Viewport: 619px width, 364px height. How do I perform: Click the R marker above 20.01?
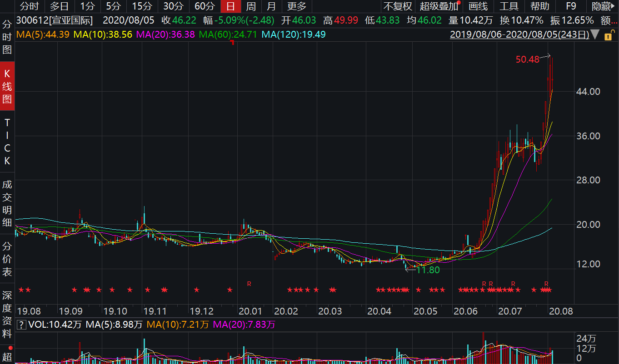coord(249,284)
